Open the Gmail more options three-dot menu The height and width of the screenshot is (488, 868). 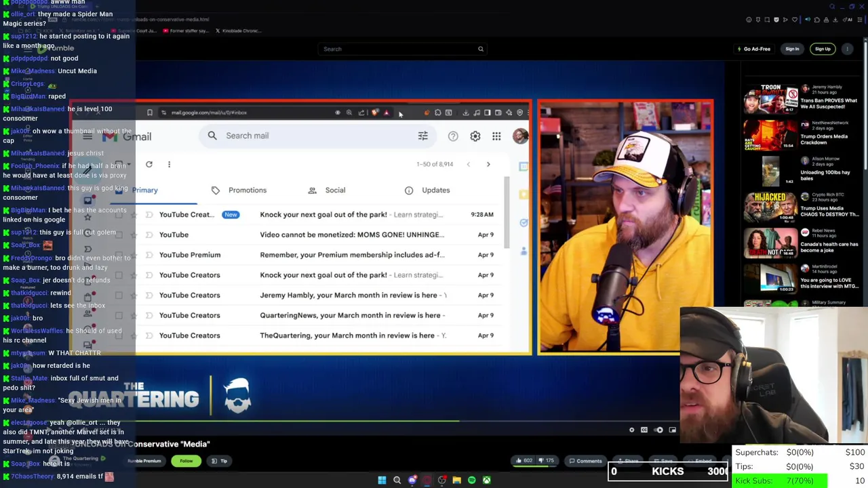tap(169, 164)
